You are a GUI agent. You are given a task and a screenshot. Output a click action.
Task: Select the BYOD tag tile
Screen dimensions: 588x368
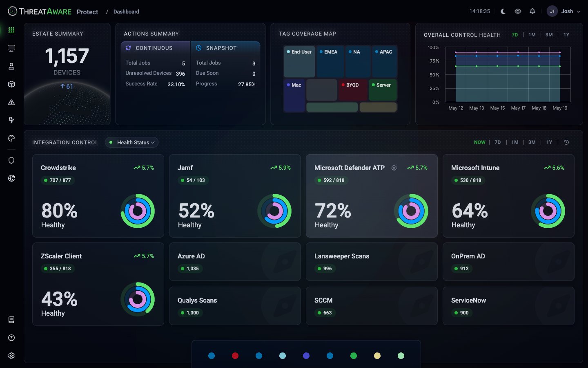pos(352,90)
